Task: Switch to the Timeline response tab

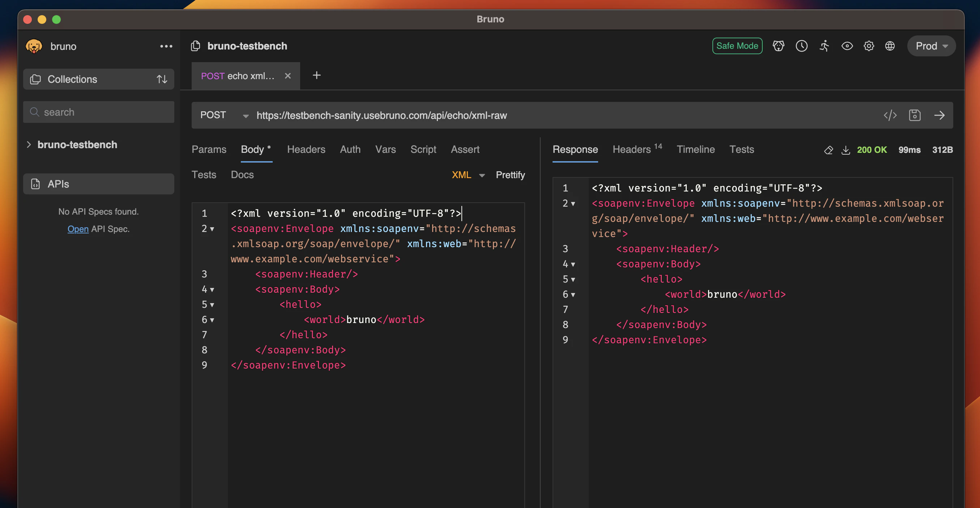Action: click(x=695, y=149)
